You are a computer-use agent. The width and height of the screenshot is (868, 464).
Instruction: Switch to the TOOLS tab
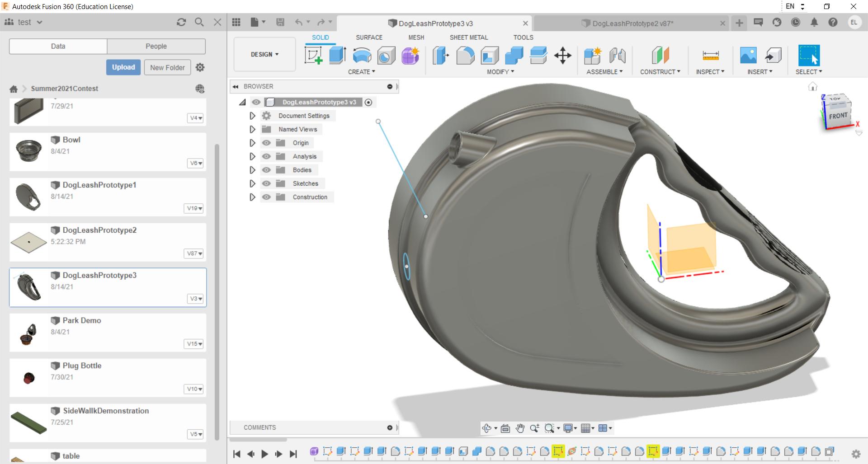click(x=523, y=37)
